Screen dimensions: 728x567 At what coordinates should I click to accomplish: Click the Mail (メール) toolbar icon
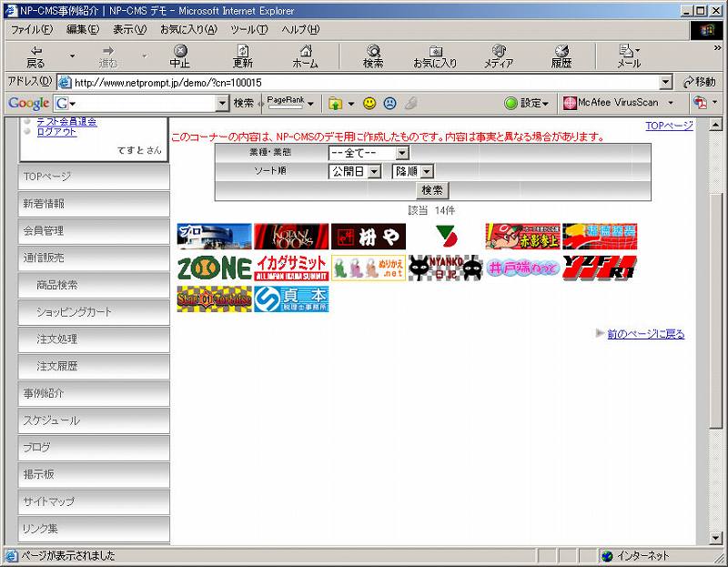629,56
